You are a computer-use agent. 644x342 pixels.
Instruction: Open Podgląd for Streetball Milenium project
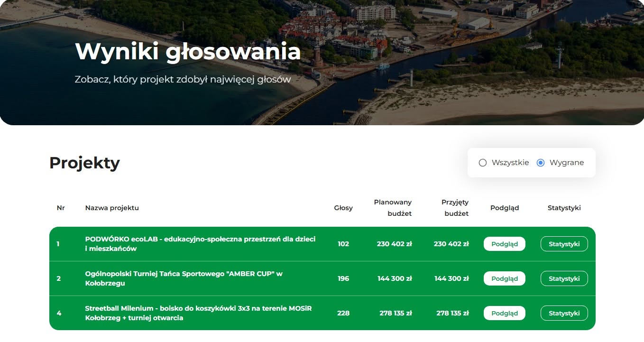(x=505, y=313)
